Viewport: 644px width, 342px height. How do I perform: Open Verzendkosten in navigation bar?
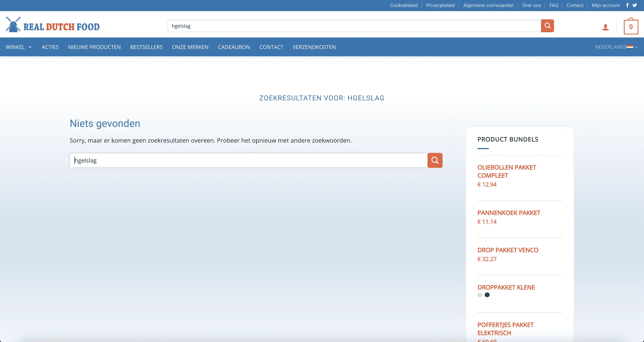(x=314, y=47)
